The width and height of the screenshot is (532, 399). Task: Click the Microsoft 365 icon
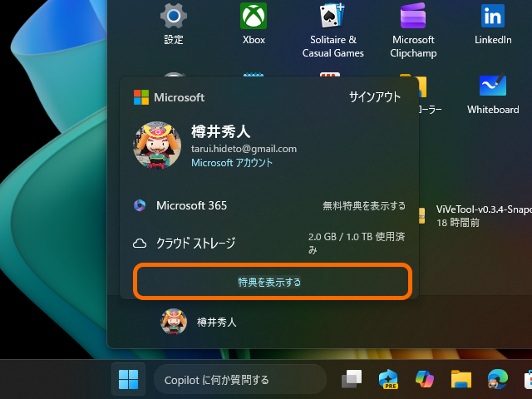140,205
